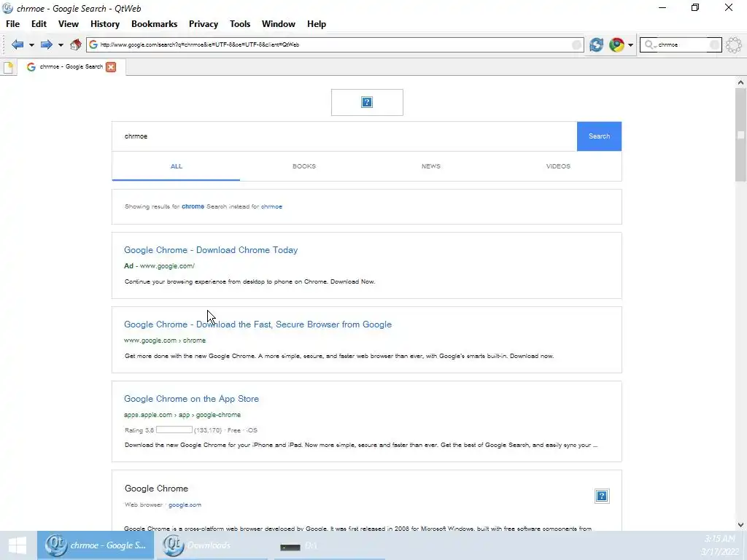
Task: Click the blue Search button
Action: coord(599,136)
